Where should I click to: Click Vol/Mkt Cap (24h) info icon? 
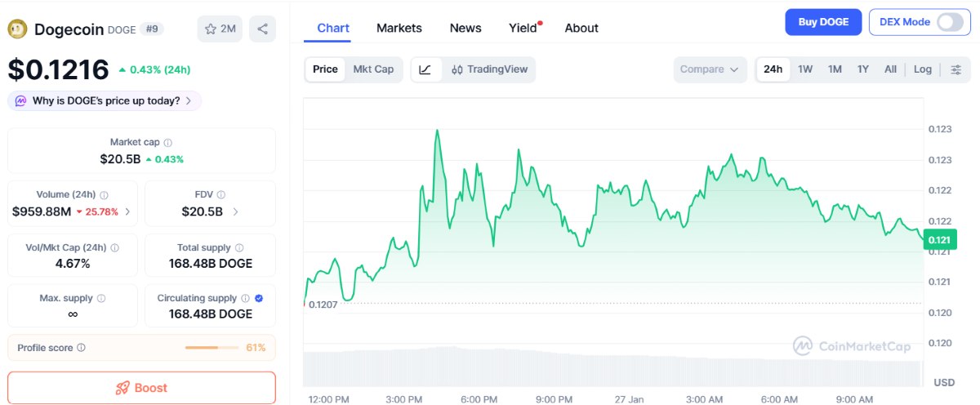(114, 247)
